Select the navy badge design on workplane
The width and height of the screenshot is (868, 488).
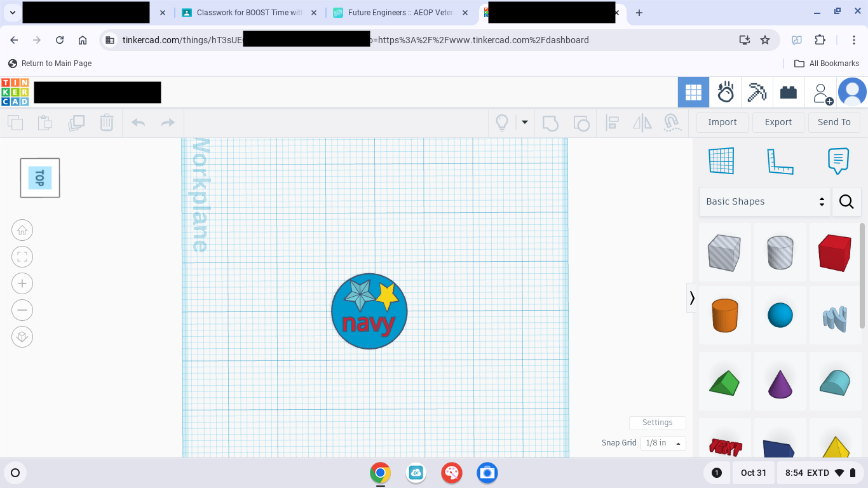pyautogui.click(x=369, y=311)
